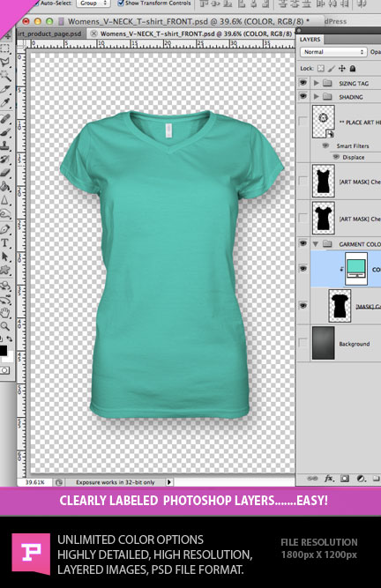Viewport: 381px width, 588px height.
Task: Hide the SHADING group
Action: [303, 96]
